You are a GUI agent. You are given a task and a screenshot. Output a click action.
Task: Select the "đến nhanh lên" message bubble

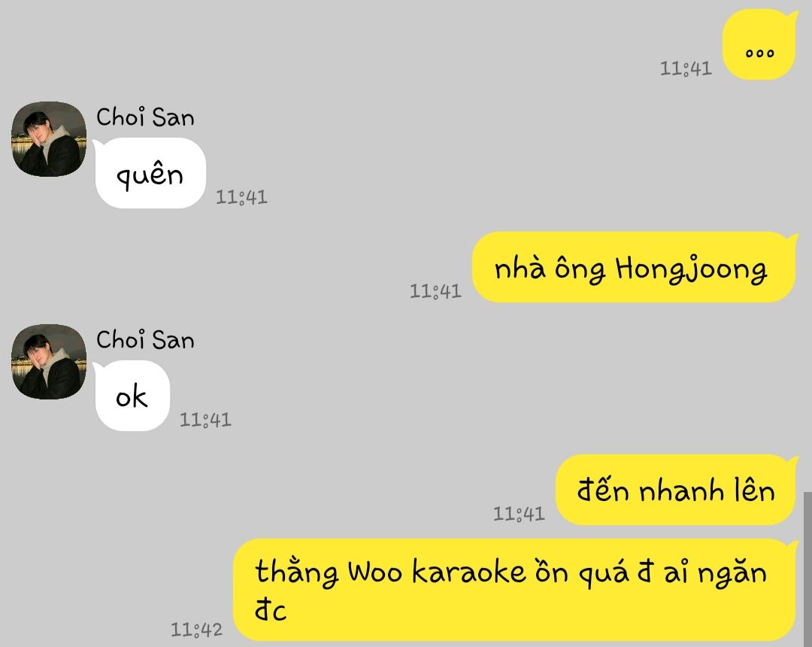[677, 490]
